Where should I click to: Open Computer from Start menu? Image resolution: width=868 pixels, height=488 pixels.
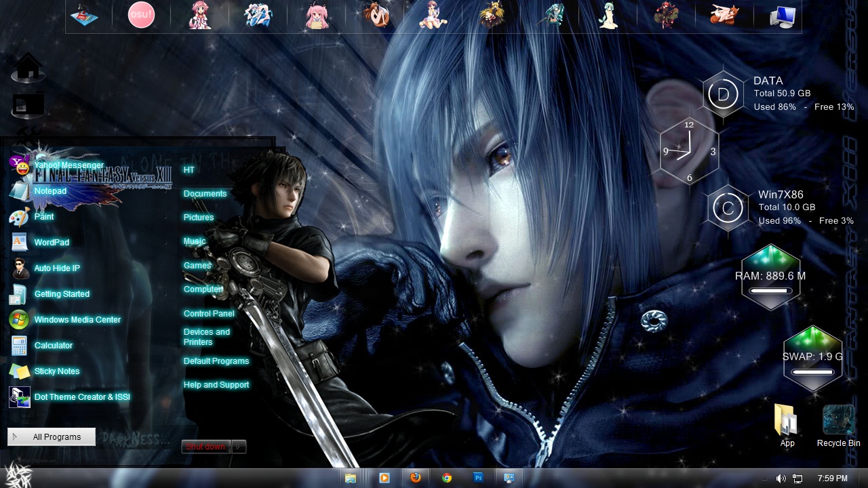(203, 289)
